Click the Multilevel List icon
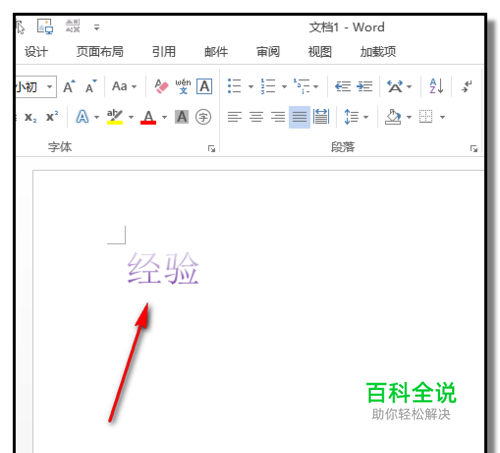Viewport: 500px width, 453px height. click(301, 86)
